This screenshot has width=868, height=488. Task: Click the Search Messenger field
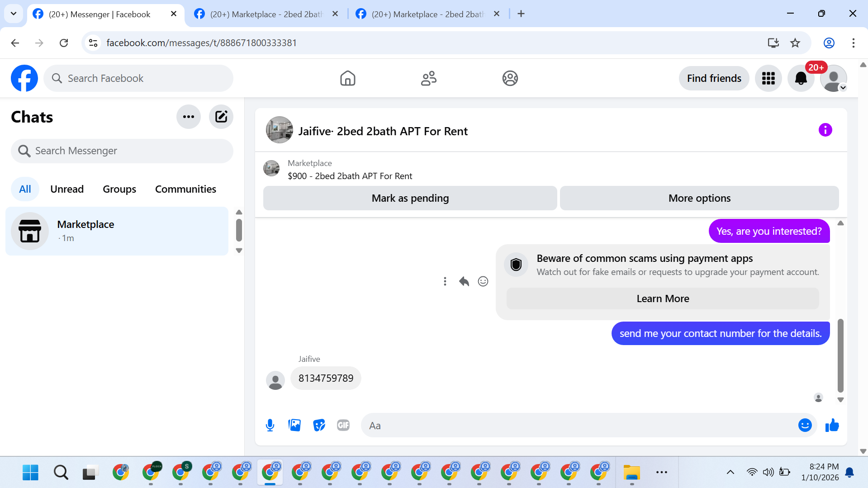click(x=122, y=151)
